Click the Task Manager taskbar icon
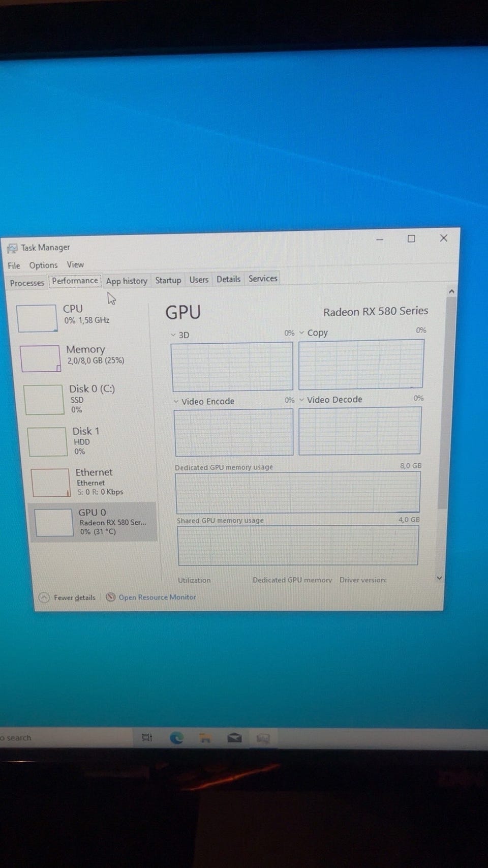The width and height of the screenshot is (488, 868). pos(263,738)
